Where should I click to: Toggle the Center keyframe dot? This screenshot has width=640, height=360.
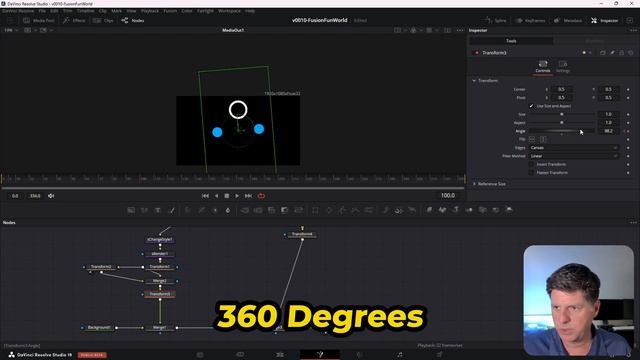point(628,89)
